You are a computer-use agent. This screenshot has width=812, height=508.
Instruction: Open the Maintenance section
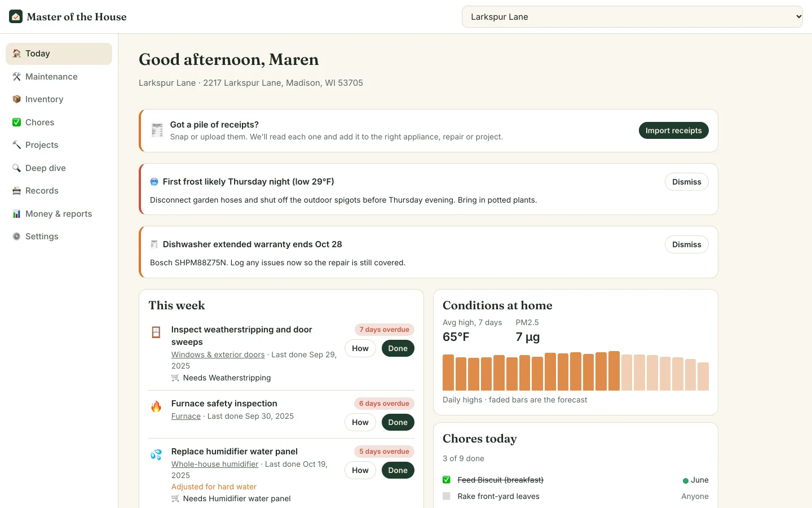[x=59, y=77]
